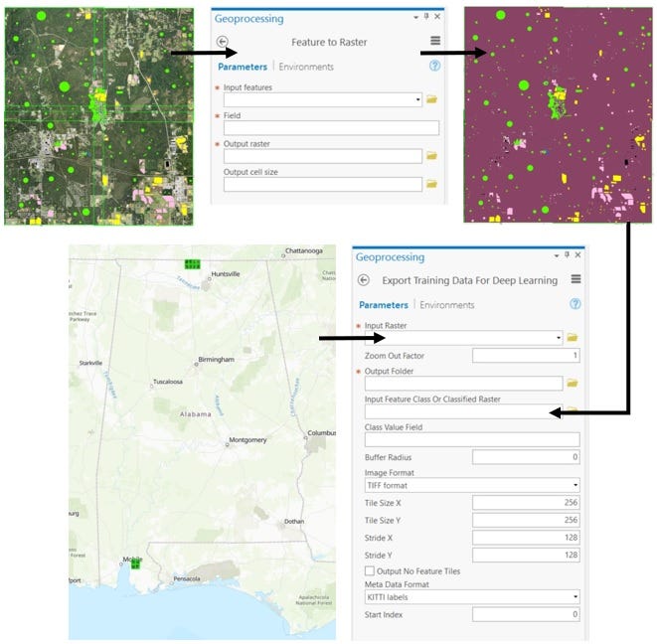Viewport: 657px width, 644px height.
Task: Browse for Output raster with folder icon
Action: click(431, 156)
